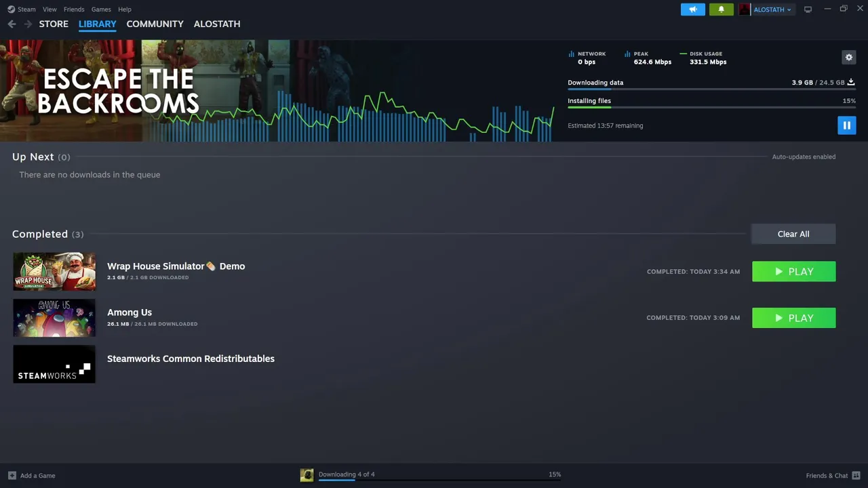Click the Escape the Backrooms banner
Image resolution: width=868 pixels, height=488 pixels.
coord(118,90)
